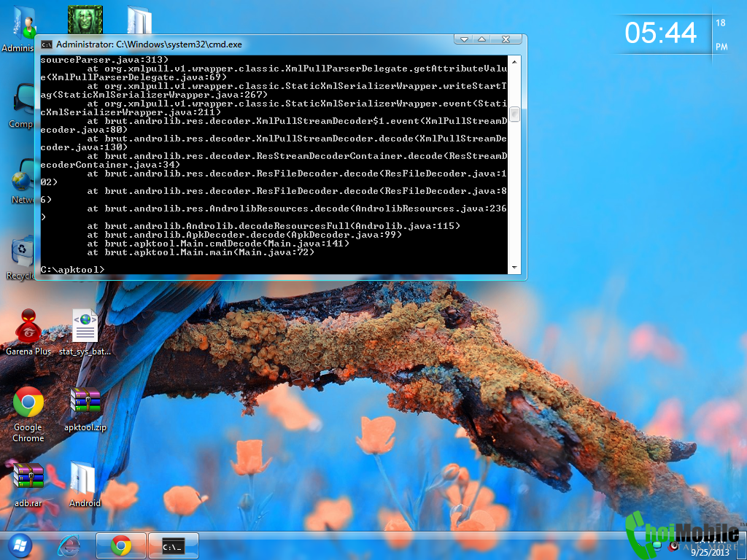747x560 pixels.
Task: Select the Computer desktop icon
Action: pyautogui.click(x=23, y=106)
